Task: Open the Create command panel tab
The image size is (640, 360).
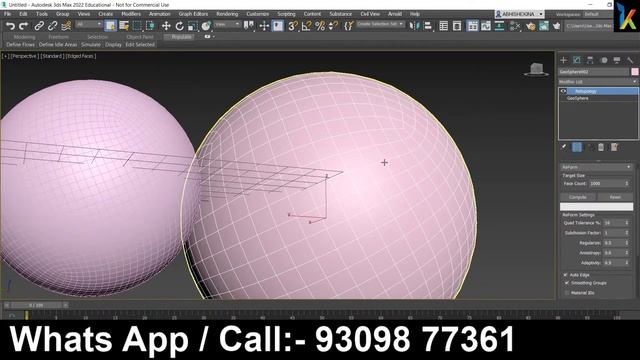Action: (564, 60)
